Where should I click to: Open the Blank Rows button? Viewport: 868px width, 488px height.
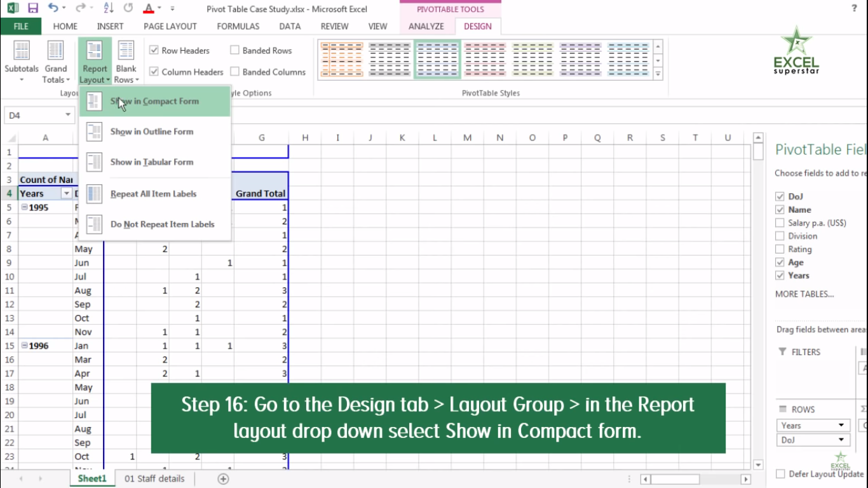click(126, 62)
